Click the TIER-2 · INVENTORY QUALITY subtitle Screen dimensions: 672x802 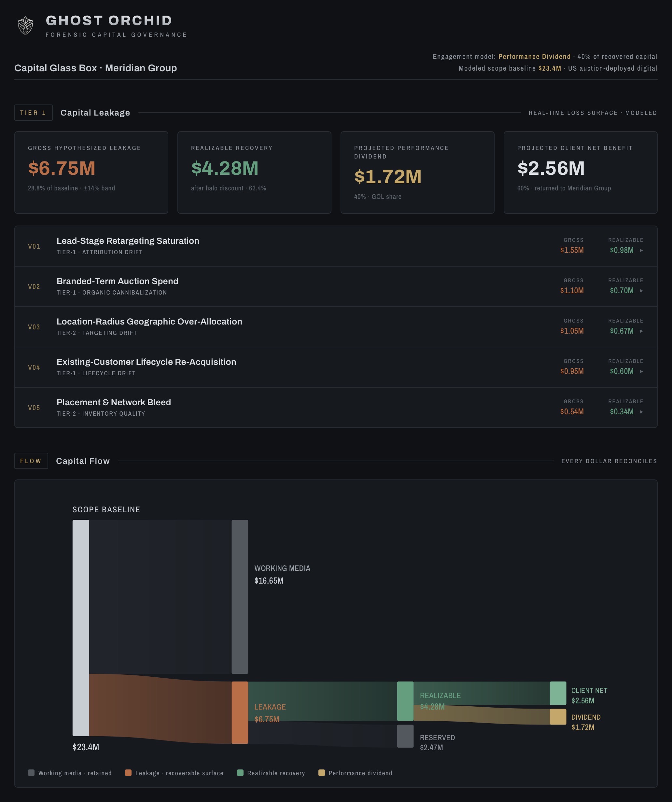(101, 414)
